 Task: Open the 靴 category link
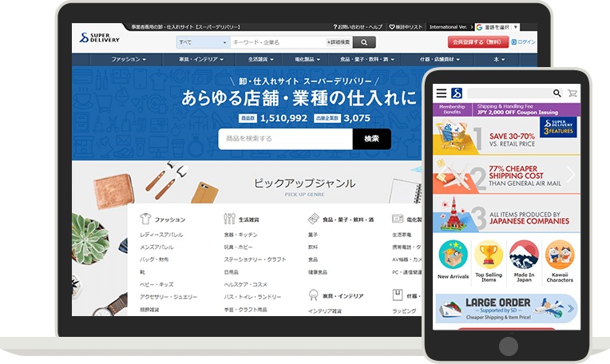click(142, 272)
